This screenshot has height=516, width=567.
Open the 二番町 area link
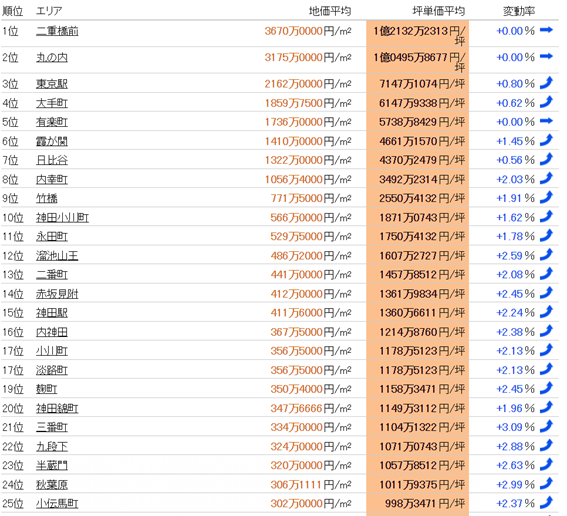pyautogui.click(x=52, y=275)
